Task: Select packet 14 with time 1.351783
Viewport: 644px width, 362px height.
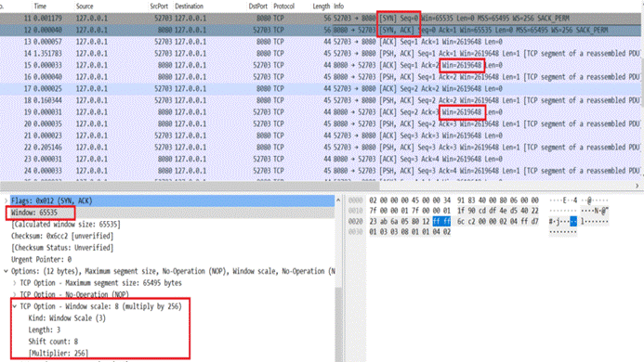Action: pos(321,53)
